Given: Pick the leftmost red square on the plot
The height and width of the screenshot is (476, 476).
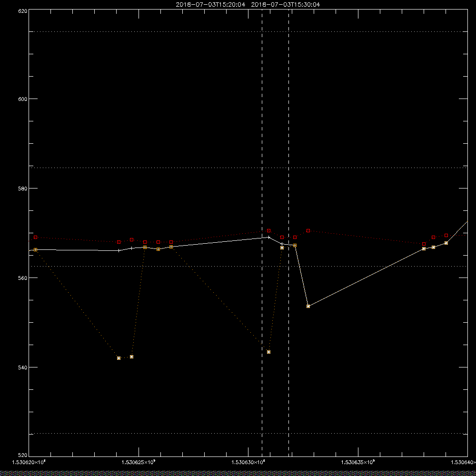Looking at the screenshot, I should [x=36, y=237].
